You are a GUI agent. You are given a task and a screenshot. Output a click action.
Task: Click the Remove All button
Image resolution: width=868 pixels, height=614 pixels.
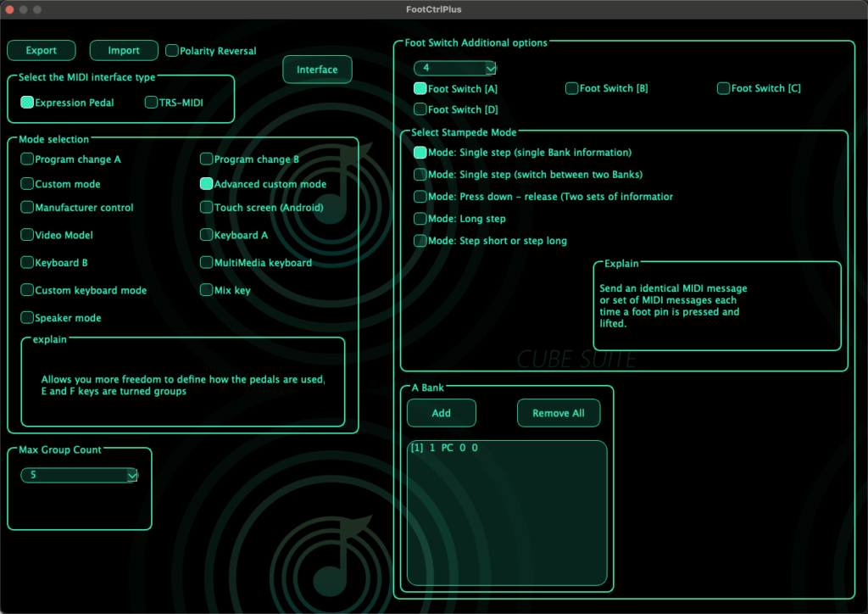click(x=559, y=413)
